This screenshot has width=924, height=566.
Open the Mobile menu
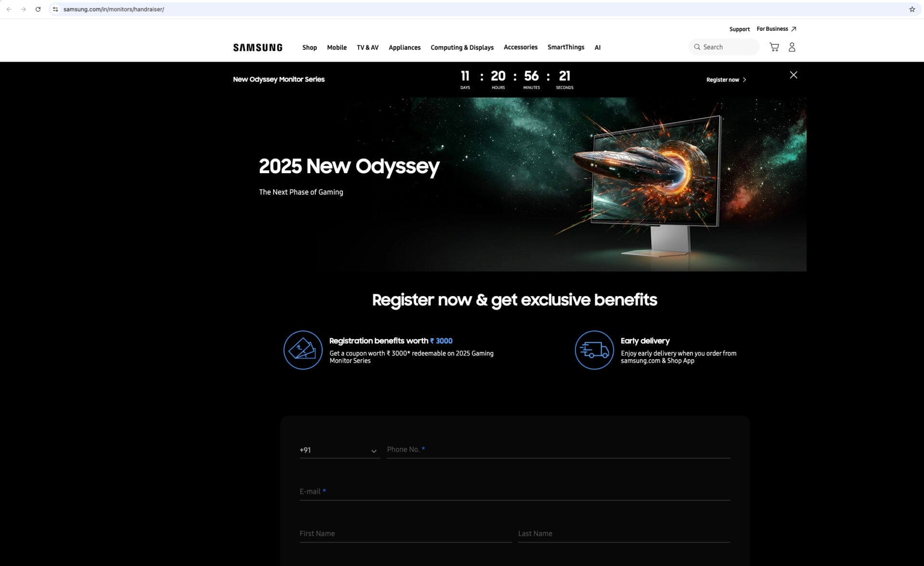(336, 47)
